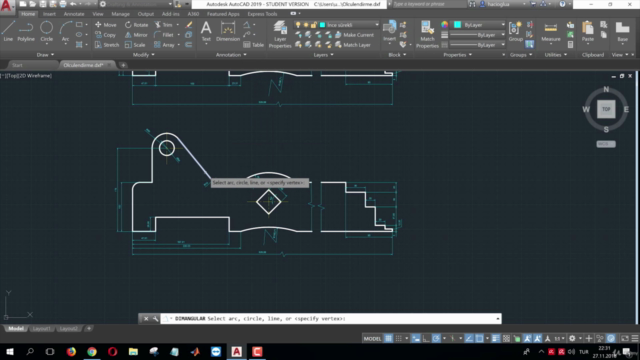Open the Measure utility

[x=551, y=31]
